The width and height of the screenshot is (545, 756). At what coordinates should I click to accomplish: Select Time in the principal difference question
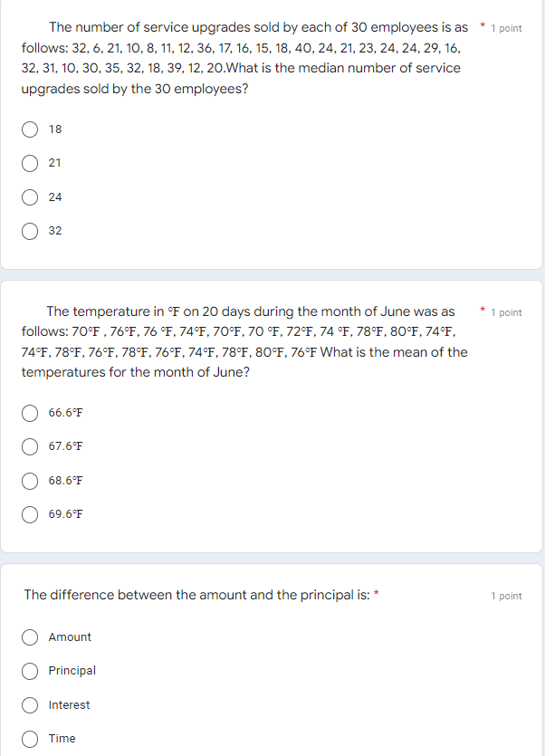pyautogui.click(x=29, y=739)
